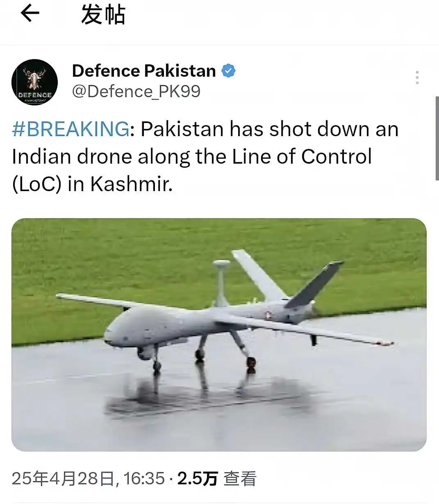Viewport: 439px width, 504px height.
Task: Tap the word Kashmir in the post
Action: (x=131, y=184)
